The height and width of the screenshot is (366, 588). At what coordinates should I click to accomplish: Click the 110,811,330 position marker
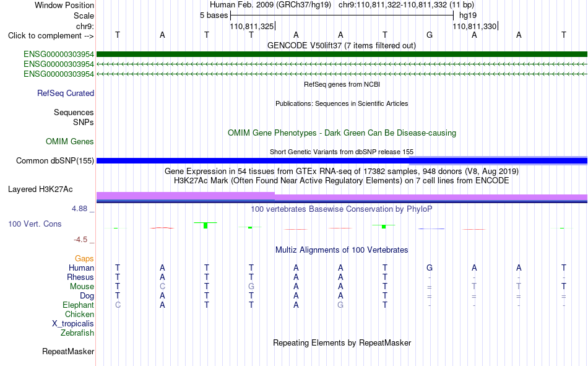pyautogui.click(x=475, y=26)
